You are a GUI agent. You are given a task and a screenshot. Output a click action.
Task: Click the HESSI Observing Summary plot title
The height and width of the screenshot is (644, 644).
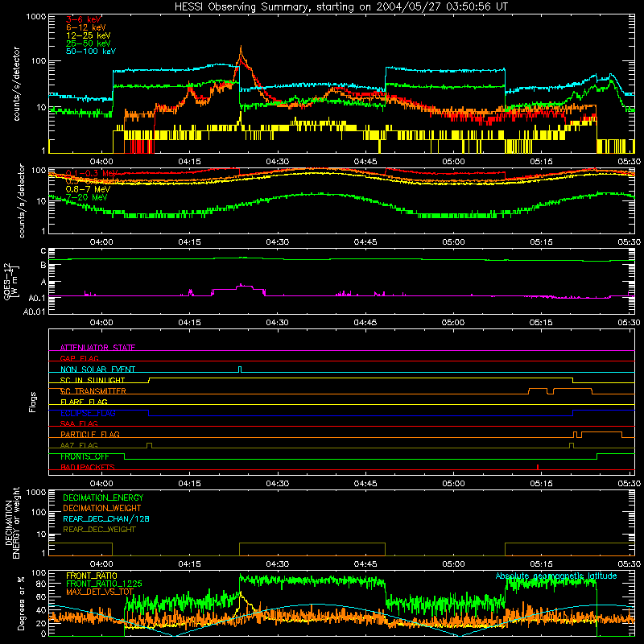pyautogui.click(x=341, y=7)
